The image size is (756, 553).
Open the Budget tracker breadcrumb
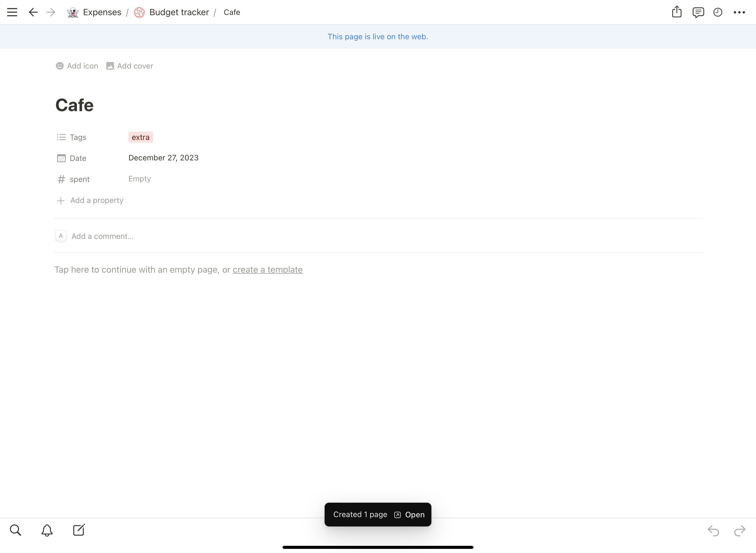[x=179, y=12]
